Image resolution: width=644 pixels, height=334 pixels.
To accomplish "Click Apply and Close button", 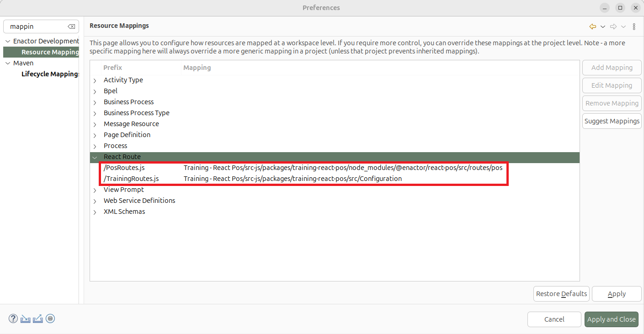I will (x=612, y=319).
